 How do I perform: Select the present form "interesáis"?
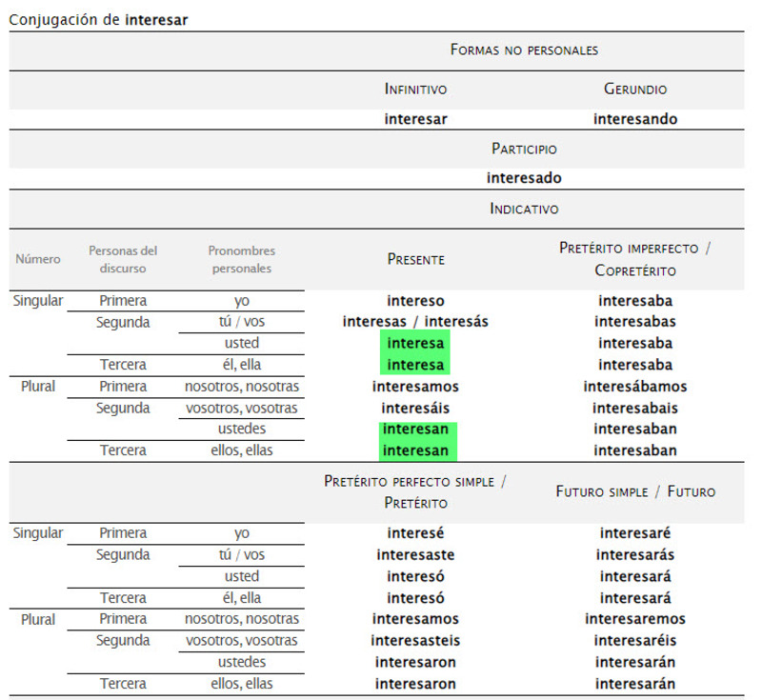pos(415,408)
